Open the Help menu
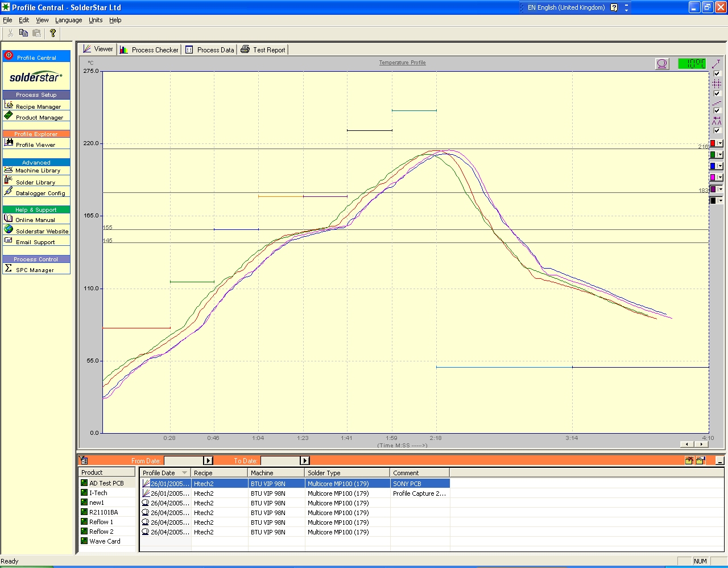Image resolution: width=728 pixels, height=568 pixels. click(x=115, y=20)
